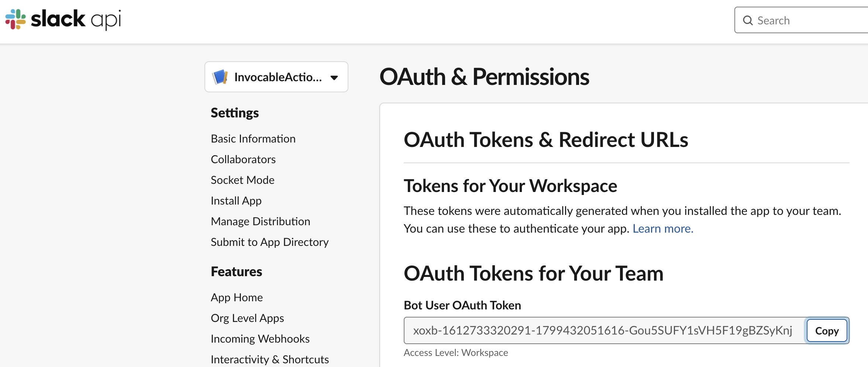Viewport: 868px width, 367px height.
Task: Open the InvocableAction app switcher dropdown
Action: click(x=276, y=77)
